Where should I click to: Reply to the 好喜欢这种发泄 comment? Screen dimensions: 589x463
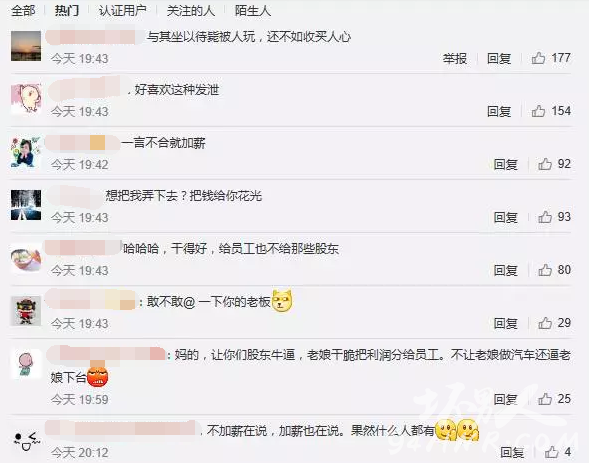[499, 112]
